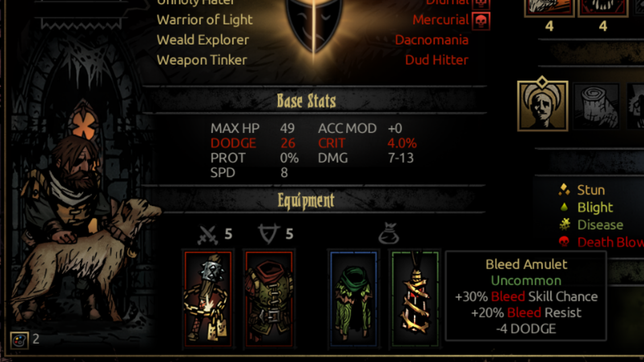Image resolution: width=644 pixels, height=362 pixels.
Task: Click the crossed swords weapon level icon
Action: tap(208, 234)
